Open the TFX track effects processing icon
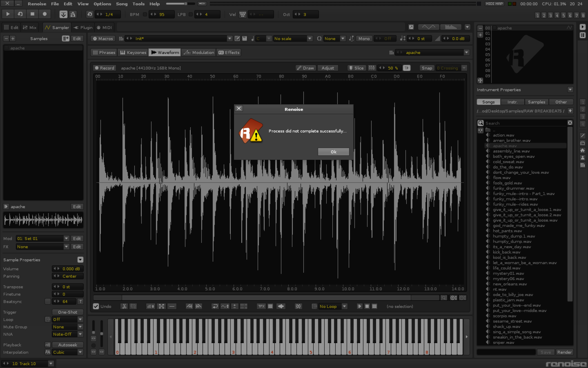This screenshot has width=588, height=368. pos(261,306)
